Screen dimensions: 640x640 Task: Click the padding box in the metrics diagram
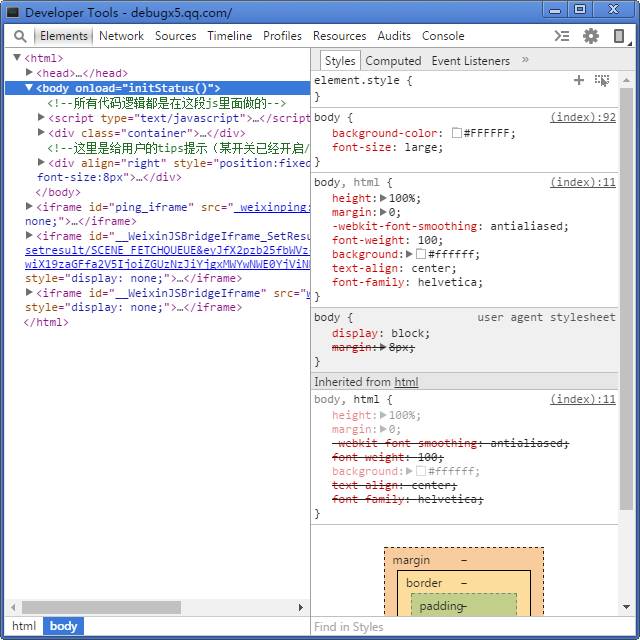pyautogui.click(x=464, y=605)
